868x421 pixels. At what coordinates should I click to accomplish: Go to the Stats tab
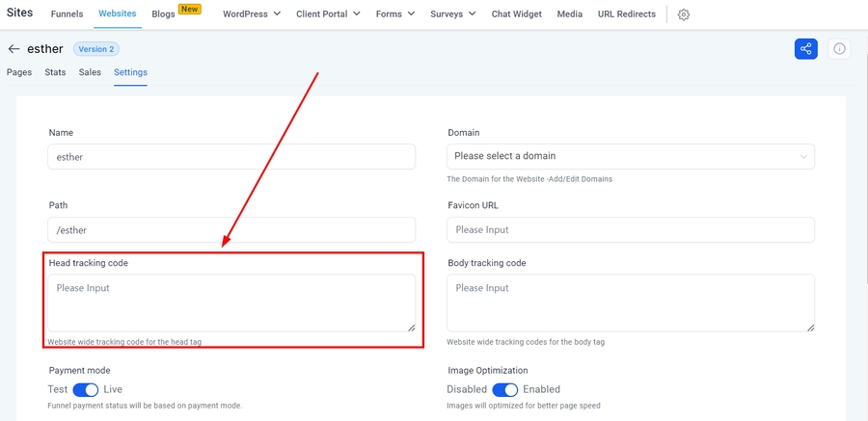(55, 72)
